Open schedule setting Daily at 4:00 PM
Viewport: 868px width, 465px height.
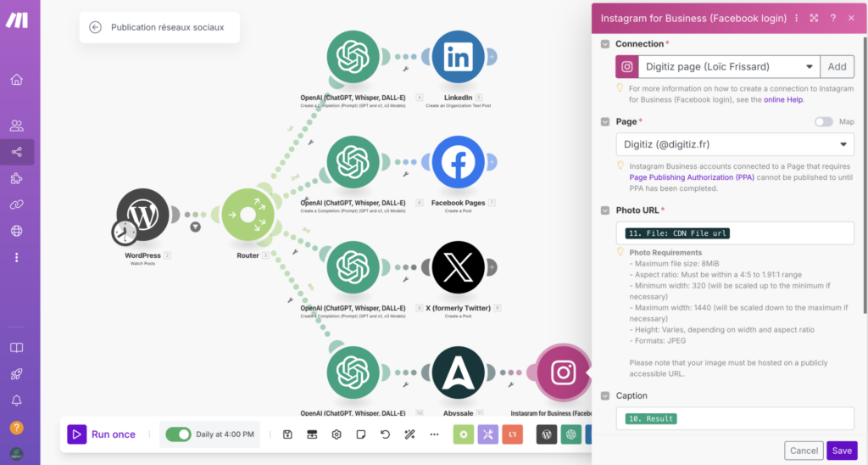(225, 434)
